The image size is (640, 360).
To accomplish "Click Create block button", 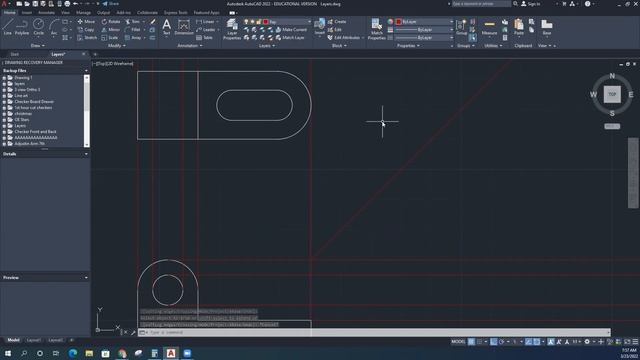I will point(337,22).
